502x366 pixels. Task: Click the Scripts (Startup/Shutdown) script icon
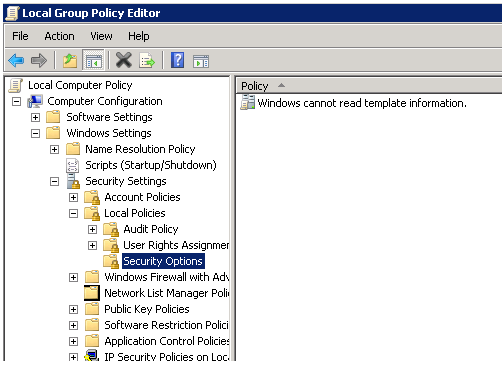pos(72,165)
